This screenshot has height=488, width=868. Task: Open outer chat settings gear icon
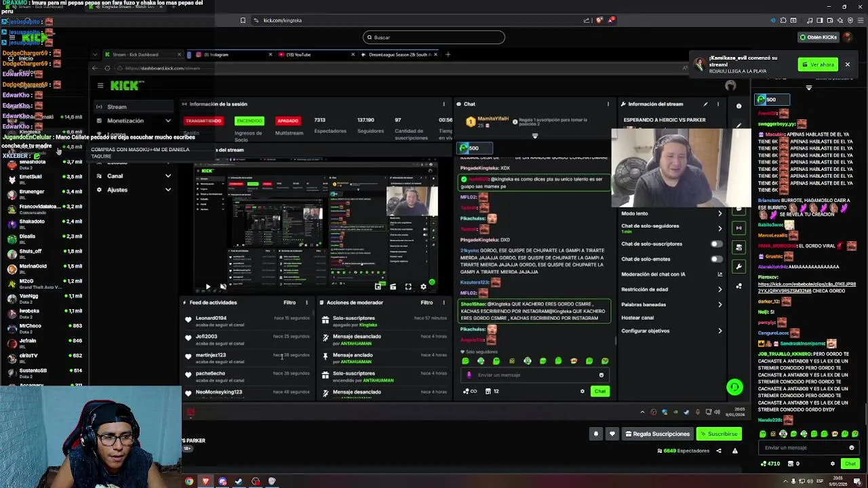tap(833, 464)
